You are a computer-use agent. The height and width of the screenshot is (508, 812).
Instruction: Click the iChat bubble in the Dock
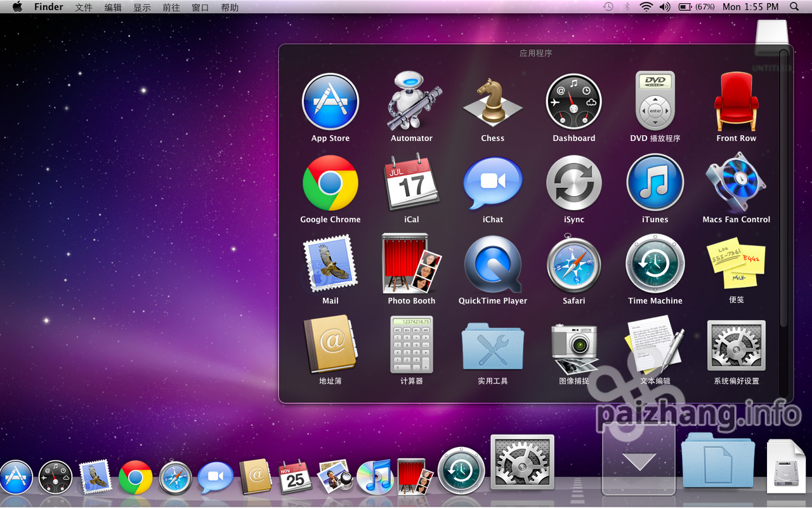click(x=216, y=478)
